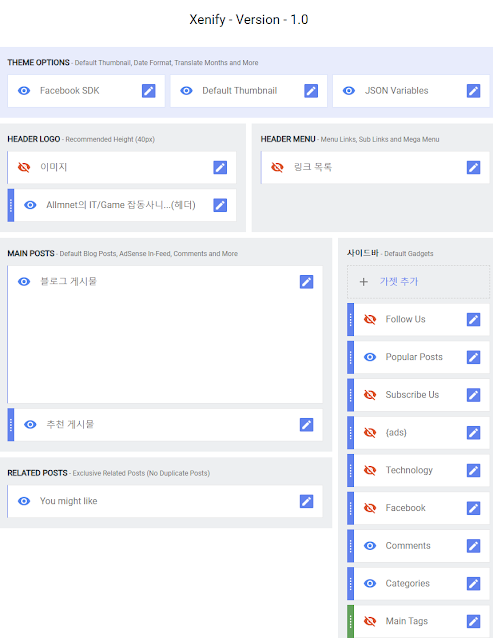The width and height of the screenshot is (493, 638).
Task: Grab the drag handle of 추천 게시물
Action: 11,425
